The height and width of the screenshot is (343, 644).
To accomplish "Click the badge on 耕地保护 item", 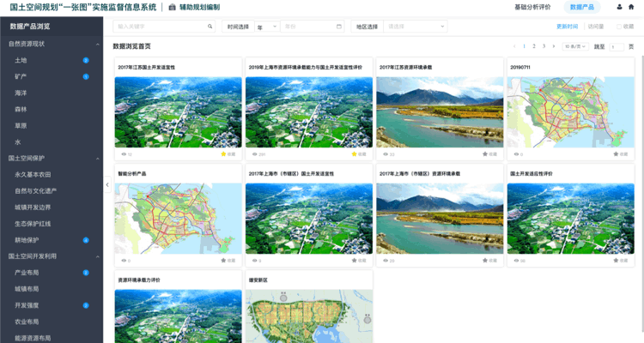I will [x=86, y=240].
